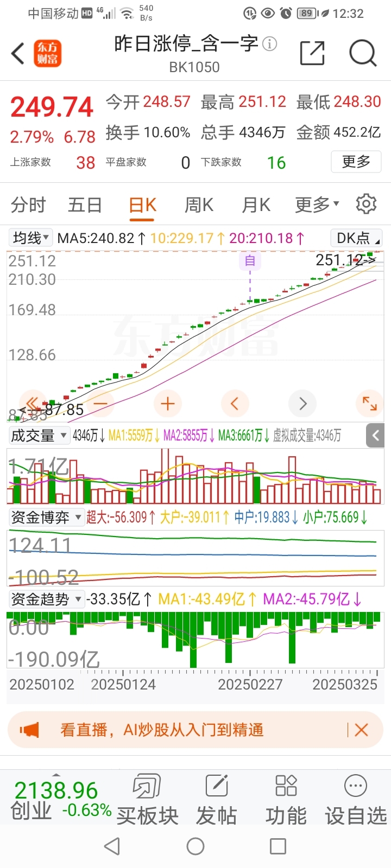Screen dimensions: 391x868
Task: Open live broadcast AI炒股 banner link
Action: [x=162, y=730]
